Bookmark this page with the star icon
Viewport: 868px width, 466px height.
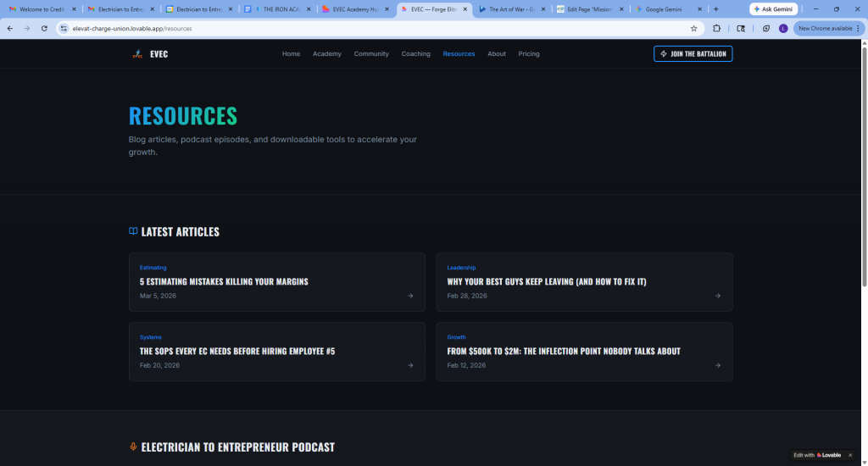(693, 28)
